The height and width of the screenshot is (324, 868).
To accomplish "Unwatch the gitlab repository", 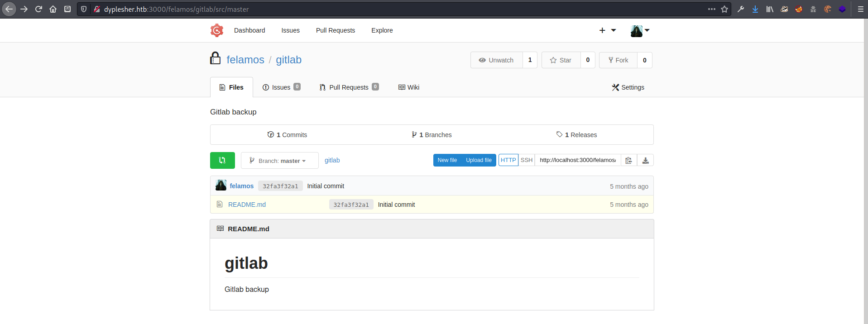I will [496, 60].
